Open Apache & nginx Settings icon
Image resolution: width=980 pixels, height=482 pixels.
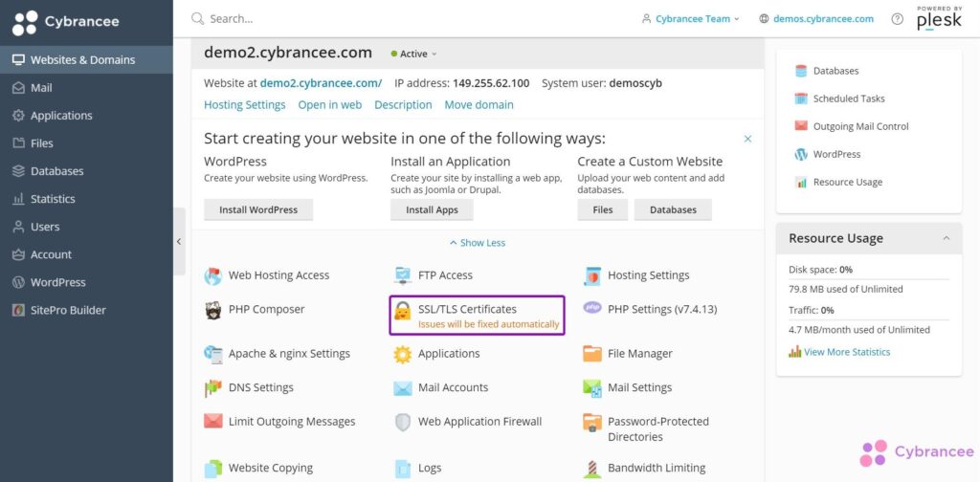pyautogui.click(x=213, y=354)
